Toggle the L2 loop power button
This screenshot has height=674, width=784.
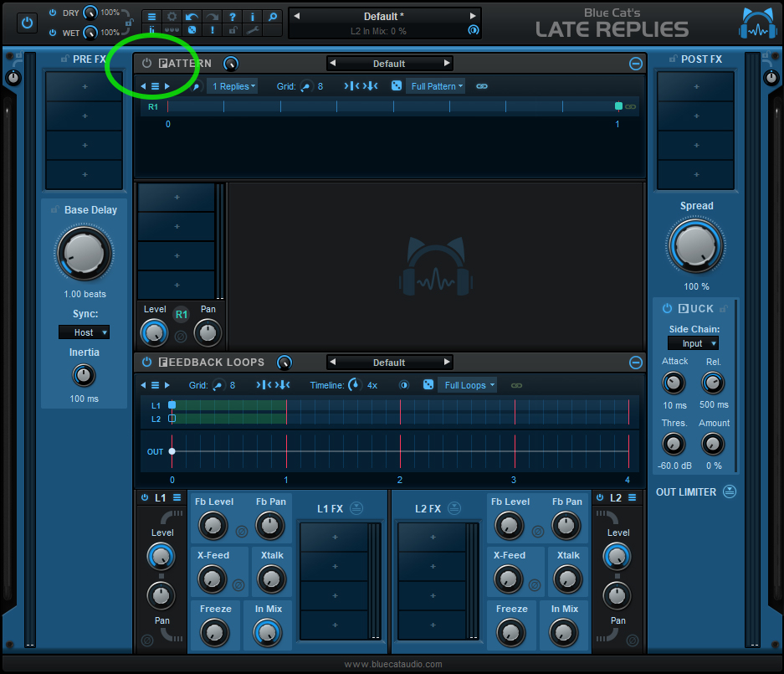pos(600,497)
